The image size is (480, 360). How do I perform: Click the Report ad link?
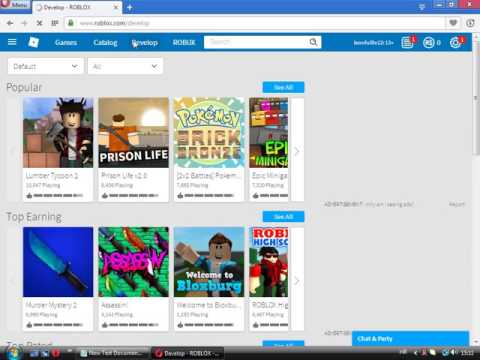click(457, 204)
